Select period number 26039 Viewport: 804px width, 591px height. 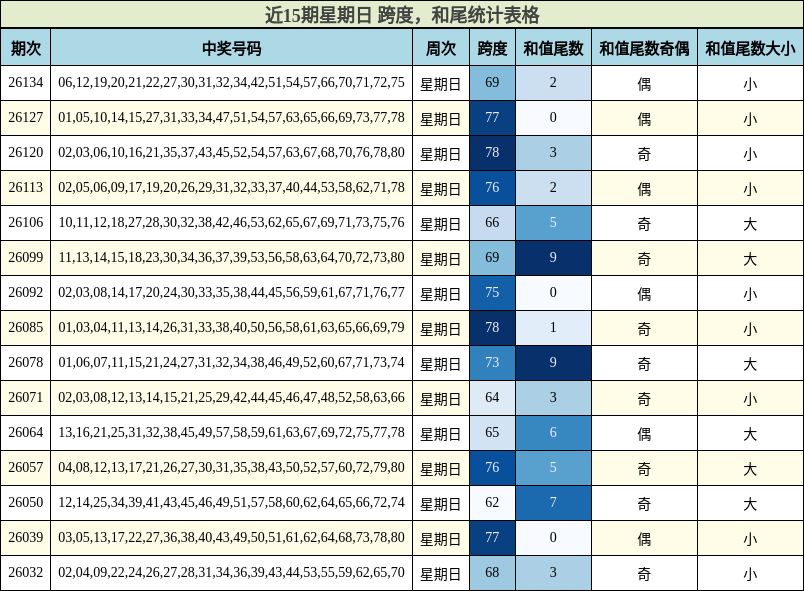pos(26,537)
